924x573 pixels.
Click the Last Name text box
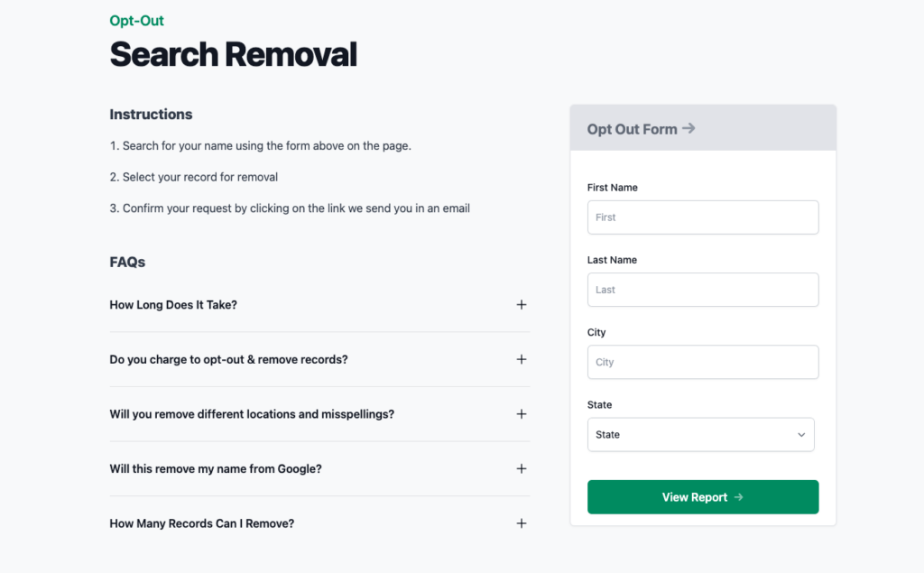click(703, 290)
